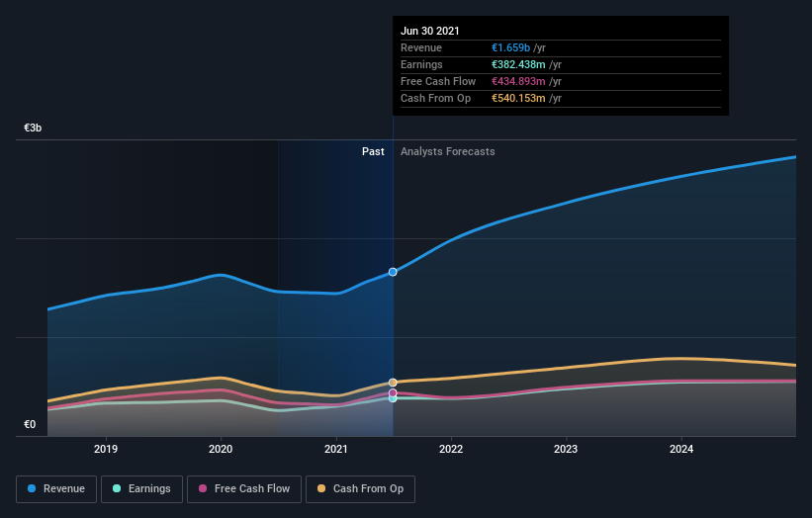Click the 2020 x-axis label
This screenshot has height=518, width=812.
pos(221,449)
